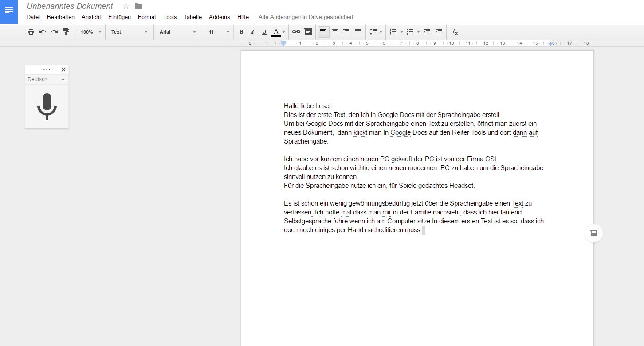
Task: Open the Add-ons menu
Action: [219, 17]
